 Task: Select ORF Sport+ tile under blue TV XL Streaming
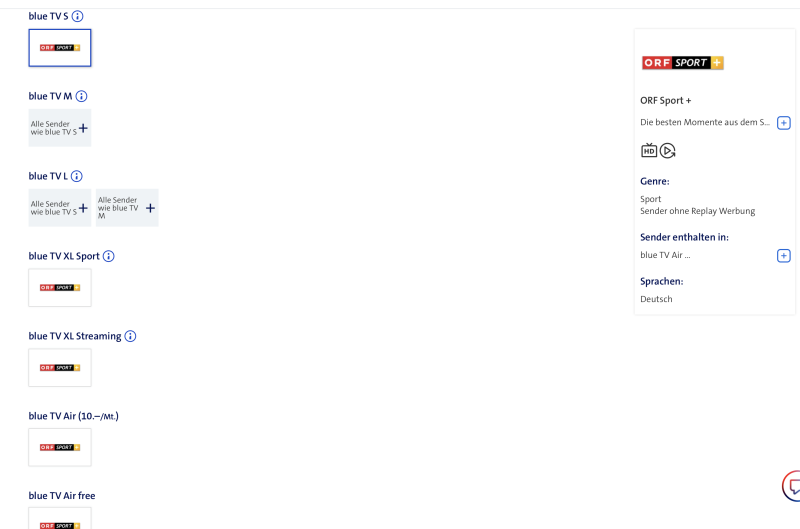[60, 368]
